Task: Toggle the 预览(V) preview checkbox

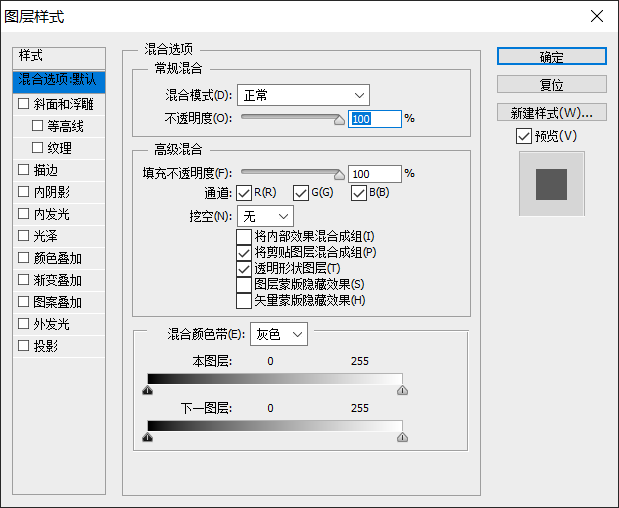Action: (524, 136)
